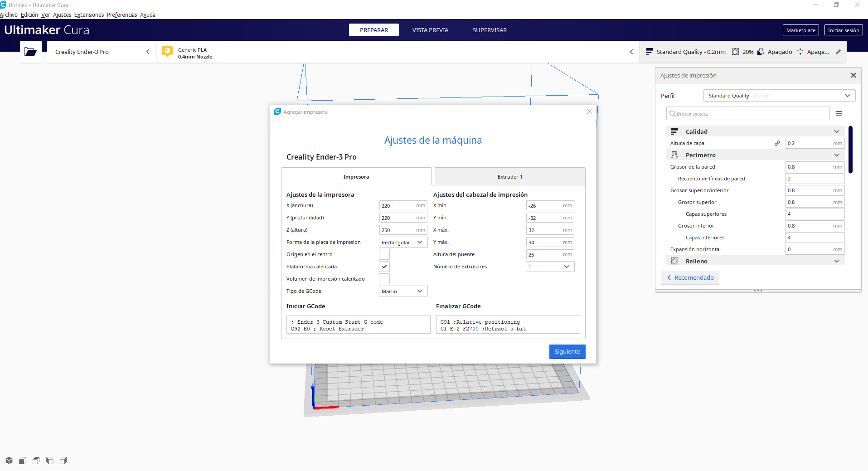This screenshot has height=471, width=868.
Task: Click the print settings panel scrollbar
Action: pos(851,150)
